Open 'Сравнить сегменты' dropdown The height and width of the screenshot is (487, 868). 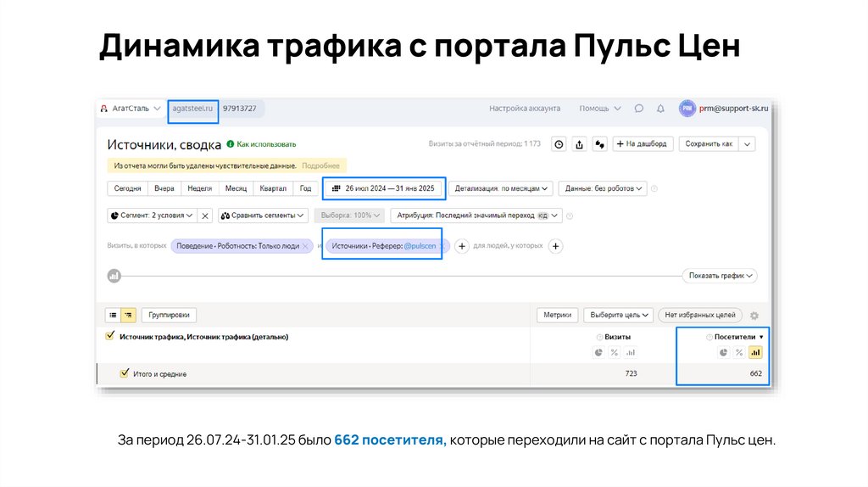(x=263, y=216)
